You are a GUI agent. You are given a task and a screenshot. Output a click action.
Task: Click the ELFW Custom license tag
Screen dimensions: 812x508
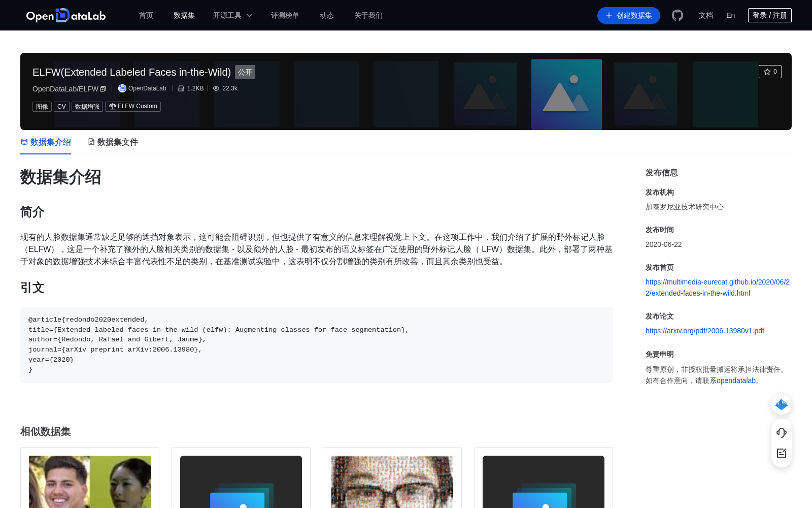(133, 107)
